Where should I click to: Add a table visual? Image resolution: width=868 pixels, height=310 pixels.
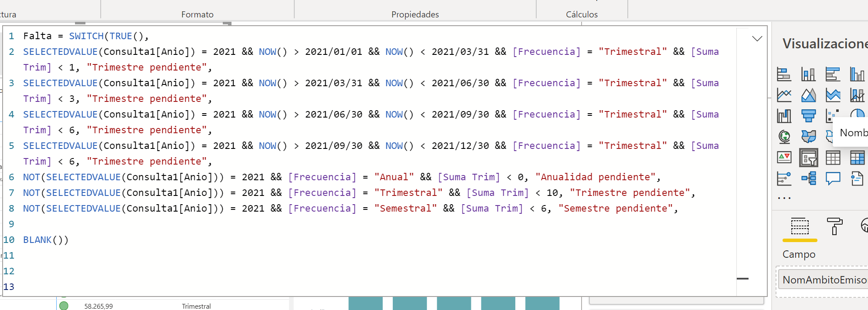(833, 158)
